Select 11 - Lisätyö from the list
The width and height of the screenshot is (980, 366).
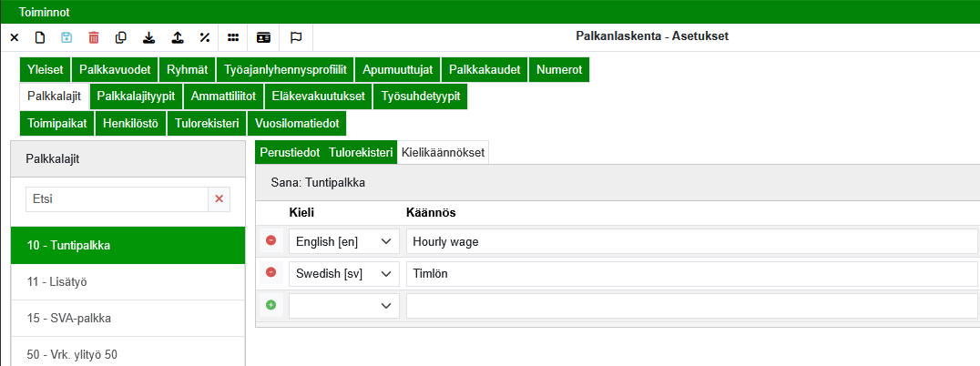tap(128, 282)
